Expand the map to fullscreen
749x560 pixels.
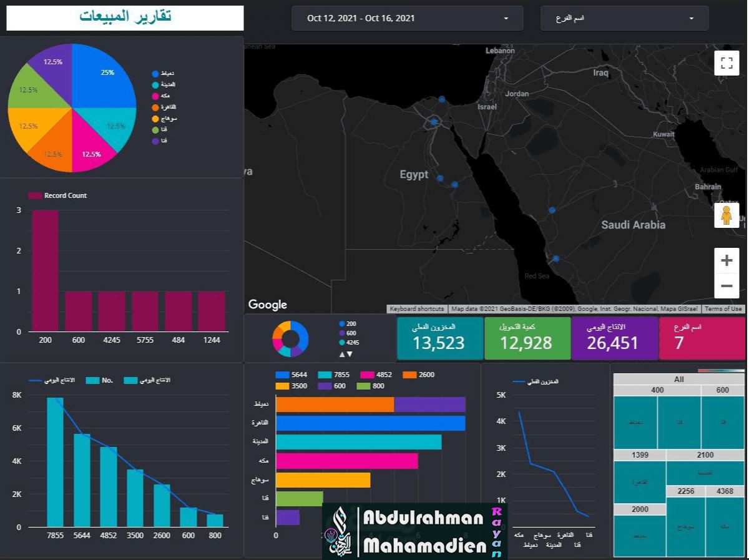(726, 62)
